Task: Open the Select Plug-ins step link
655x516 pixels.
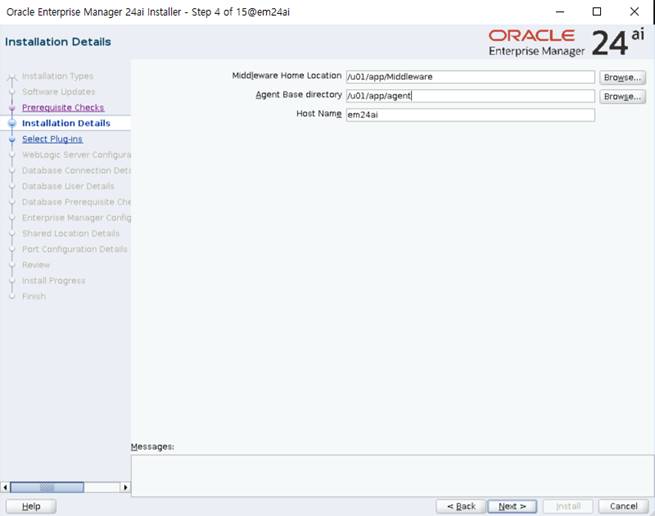Action: (x=52, y=139)
